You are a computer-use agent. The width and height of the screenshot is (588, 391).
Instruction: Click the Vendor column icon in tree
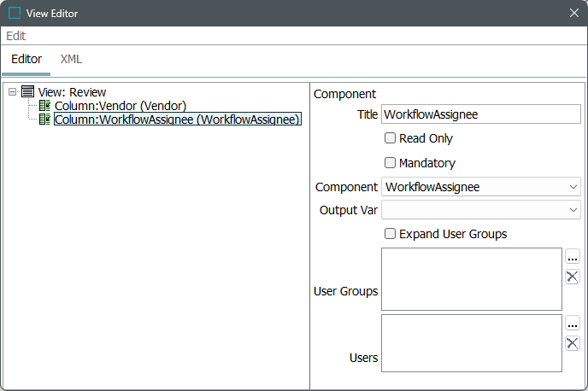[x=45, y=106]
